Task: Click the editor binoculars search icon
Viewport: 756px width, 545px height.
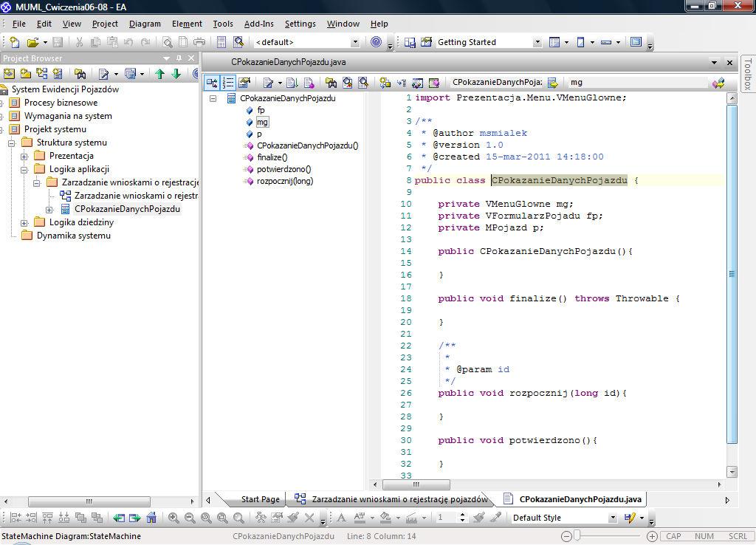Action: point(331,83)
